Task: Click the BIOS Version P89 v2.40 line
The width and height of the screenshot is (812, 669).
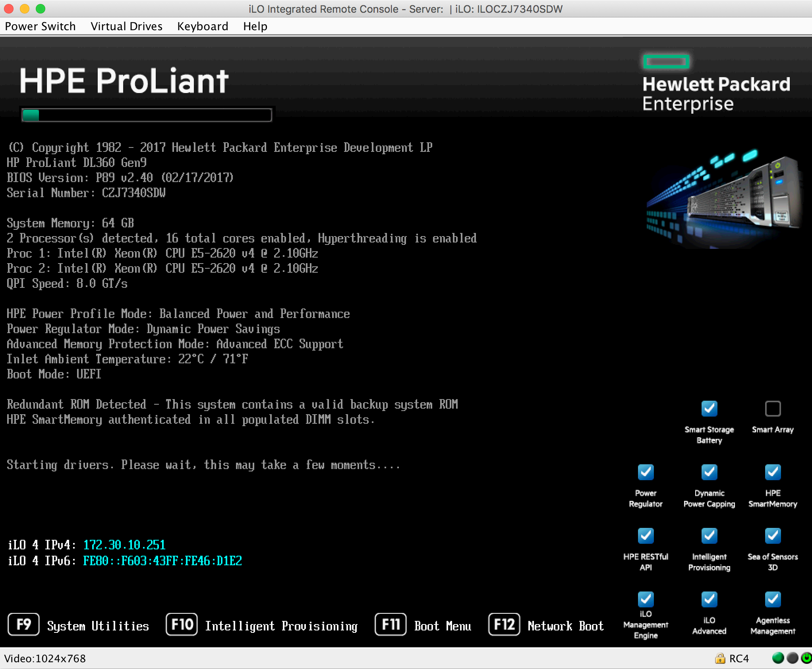Action: pos(120,178)
